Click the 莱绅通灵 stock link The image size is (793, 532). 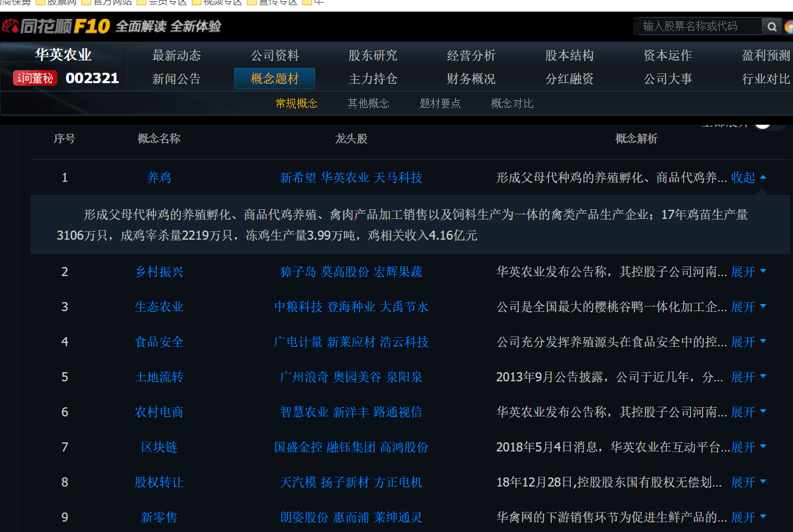coord(398,517)
